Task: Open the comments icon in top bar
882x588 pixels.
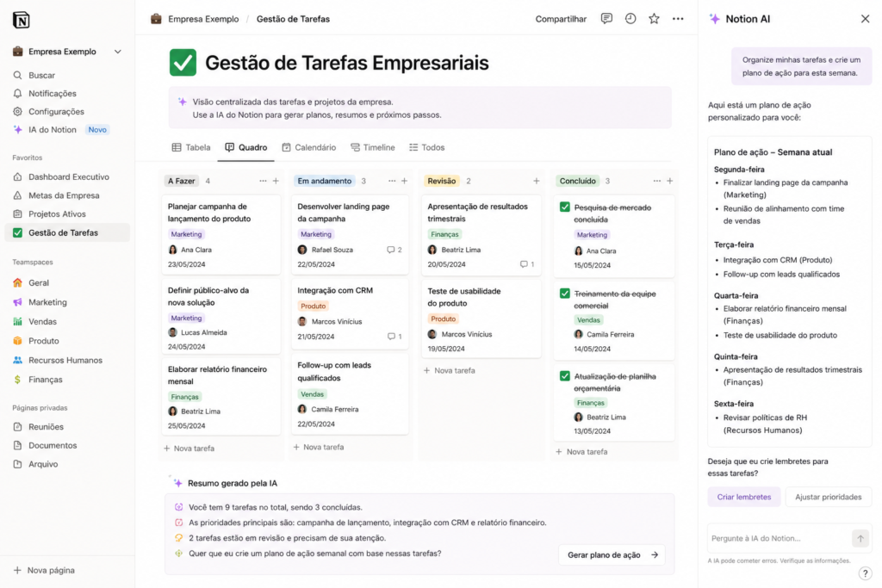Action: coord(606,19)
